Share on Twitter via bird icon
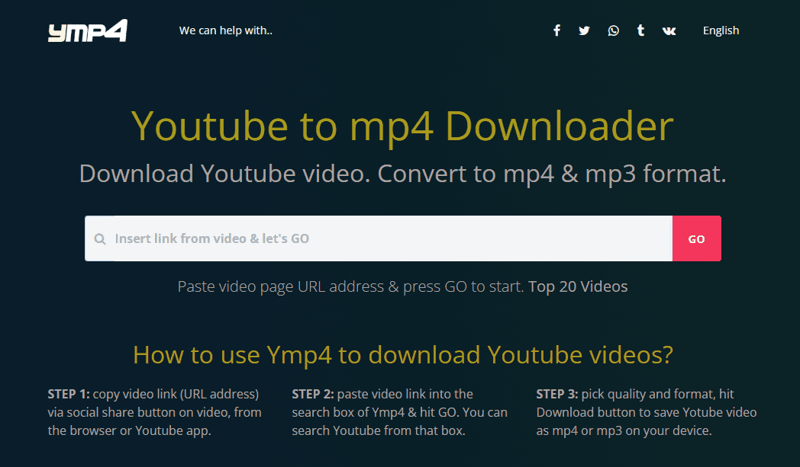The height and width of the screenshot is (467, 800). coord(584,31)
